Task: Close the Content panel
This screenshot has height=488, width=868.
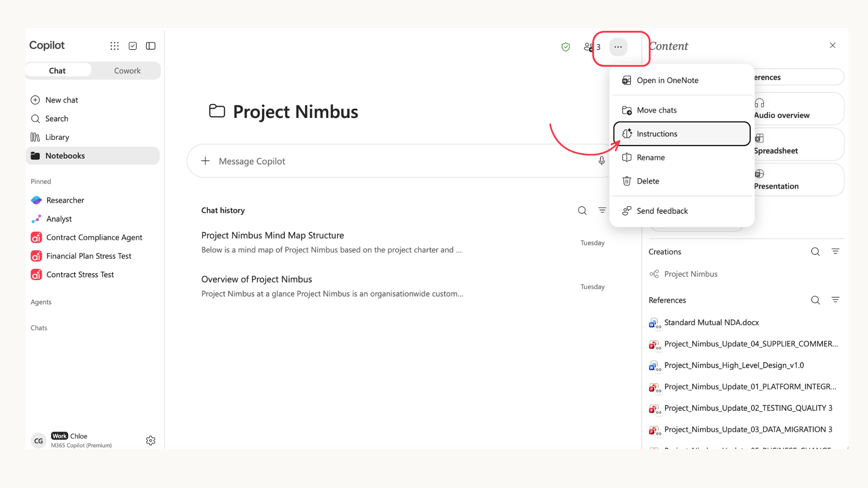Action: [833, 45]
